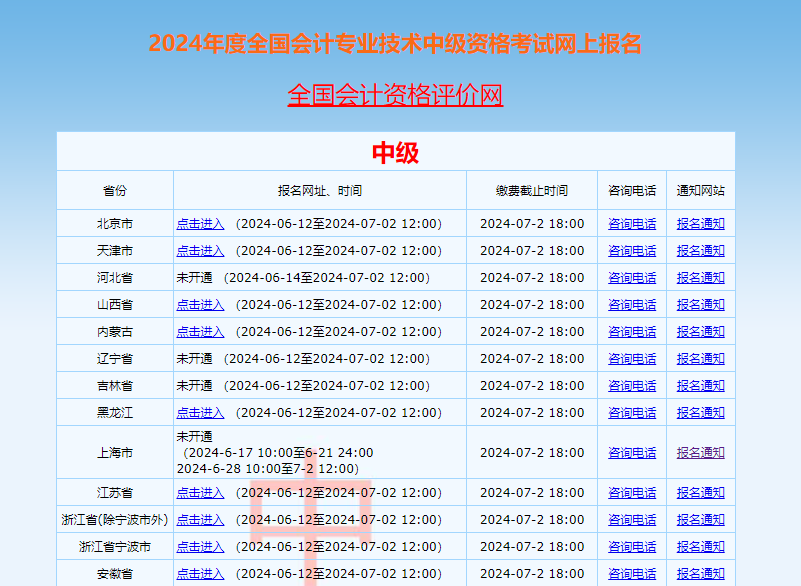This screenshot has height=586, width=801.
Task: Open 报名通知 for 上海市
Action: tap(700, 452)
